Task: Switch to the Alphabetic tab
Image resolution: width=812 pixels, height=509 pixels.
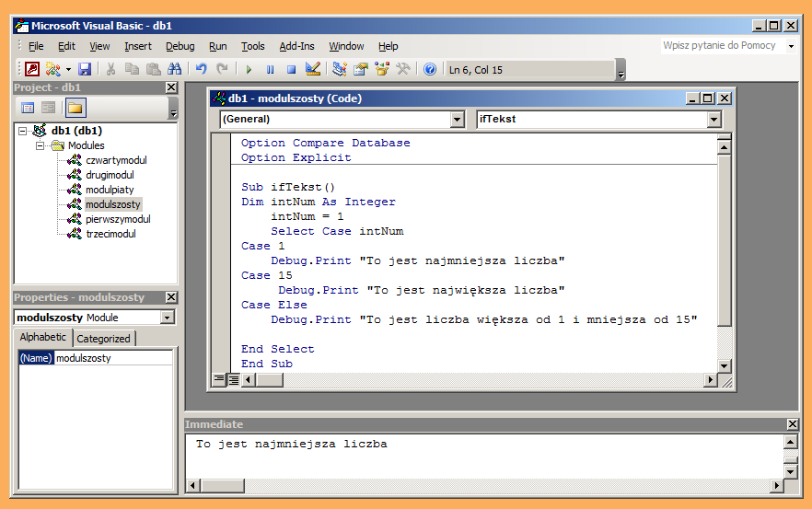Action: (x=43, y=337)
